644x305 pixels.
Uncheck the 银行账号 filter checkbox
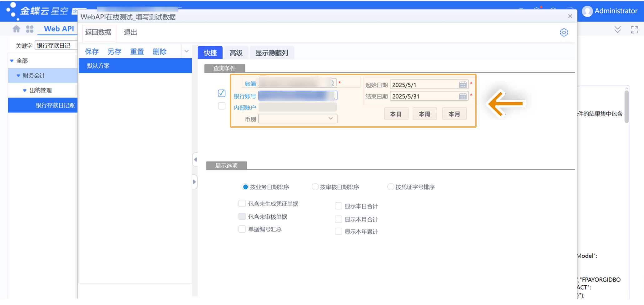(x=221, y=93)
